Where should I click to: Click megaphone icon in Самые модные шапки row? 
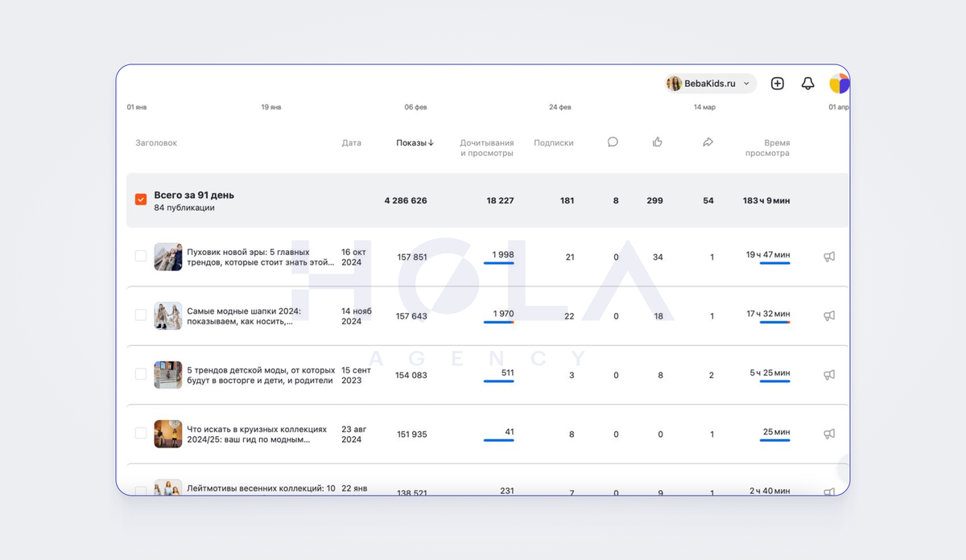click(829, 315)
